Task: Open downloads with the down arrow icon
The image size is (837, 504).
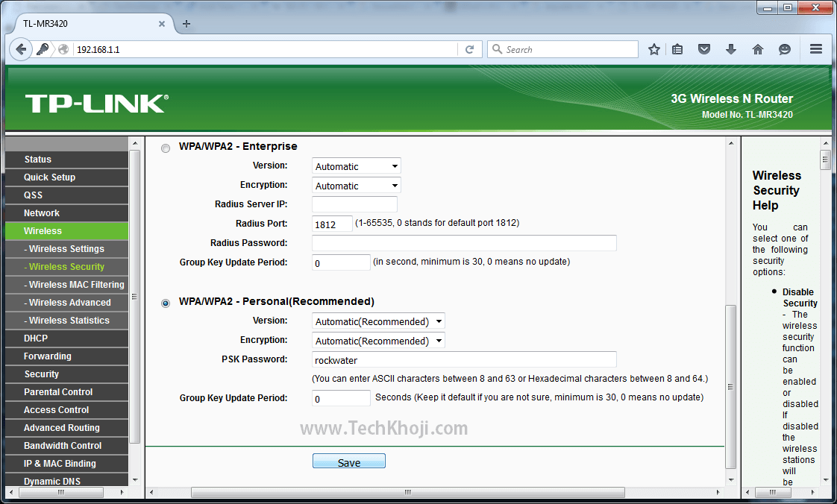Action: point(731,50)
